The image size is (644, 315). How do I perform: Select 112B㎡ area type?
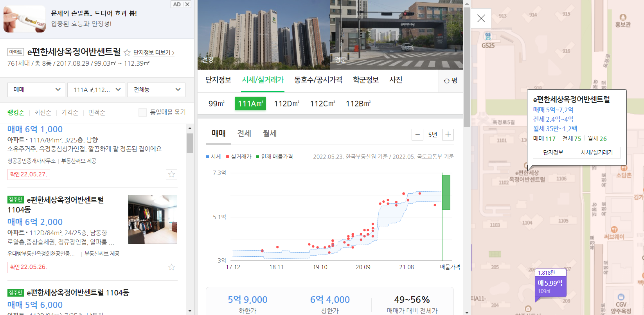click(358, 104)
